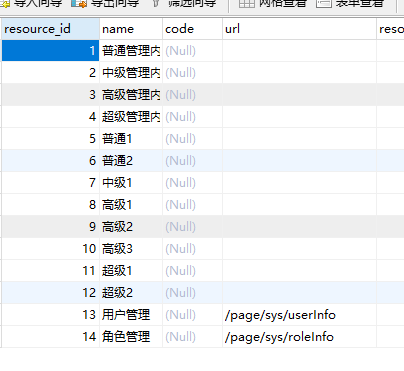
Task: Select the (Null) code cell for 超级管理内
Action: (193, 117)
